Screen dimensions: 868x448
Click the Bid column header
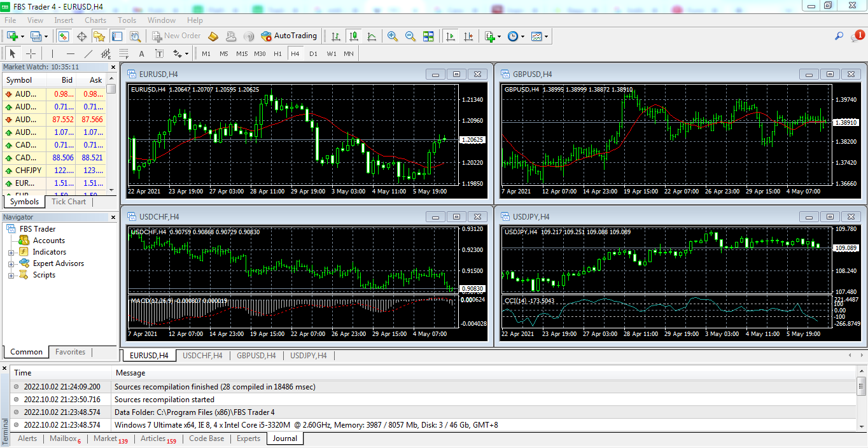point(62,80)
